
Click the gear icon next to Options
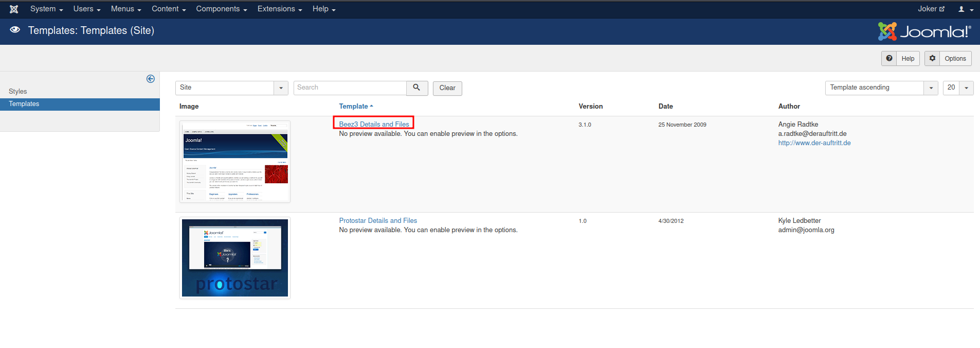point(932,58)
